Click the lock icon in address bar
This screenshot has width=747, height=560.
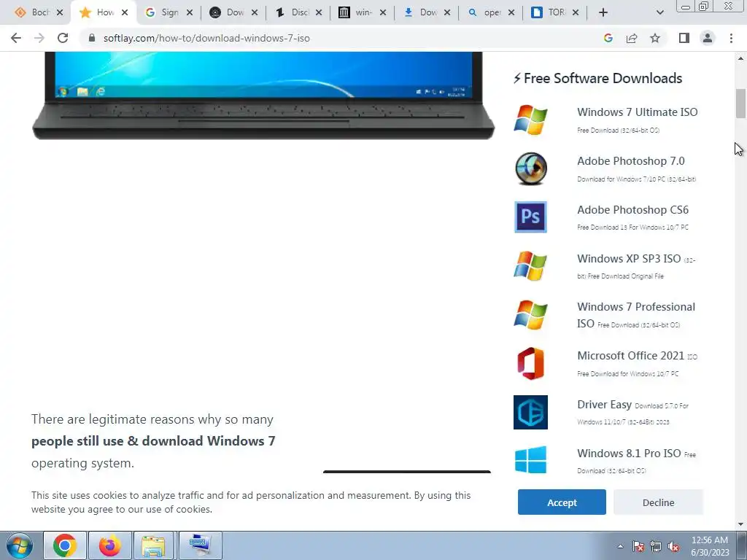click(x=92, y=38)
